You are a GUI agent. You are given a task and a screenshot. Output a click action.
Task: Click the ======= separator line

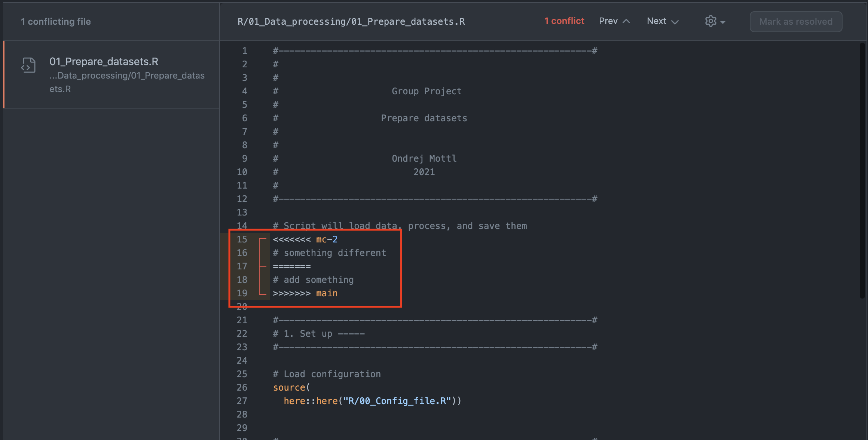292,266
